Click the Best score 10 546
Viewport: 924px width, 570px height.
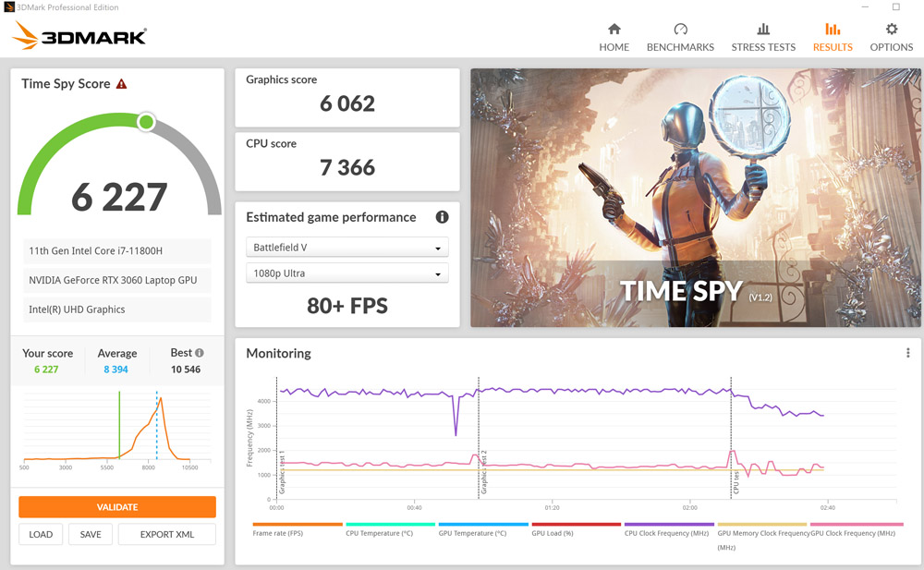pos(186,369)
